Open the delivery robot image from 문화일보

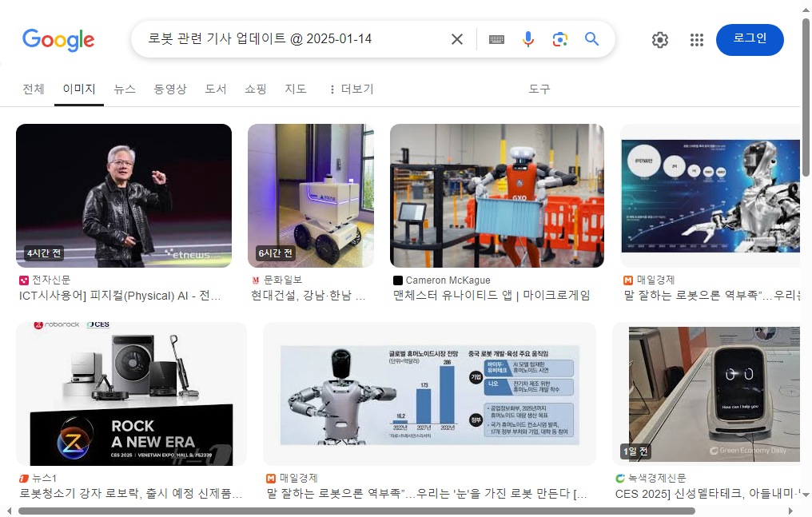click(311, 196)
